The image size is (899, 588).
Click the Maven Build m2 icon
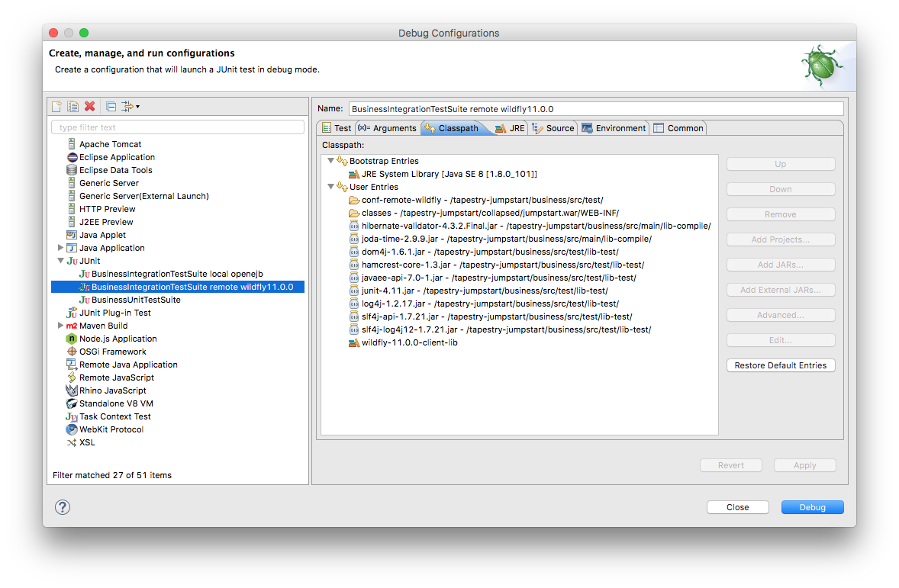(72, 326)
